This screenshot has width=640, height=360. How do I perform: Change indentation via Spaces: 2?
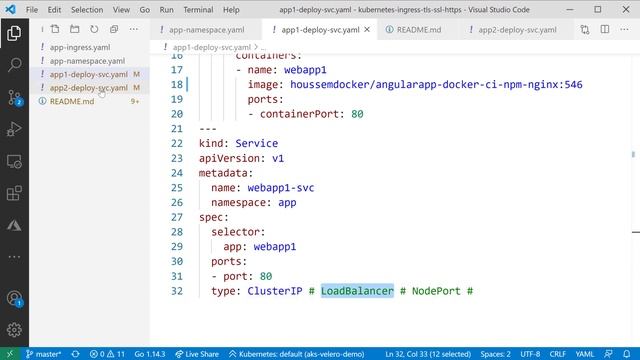(496, 354)
